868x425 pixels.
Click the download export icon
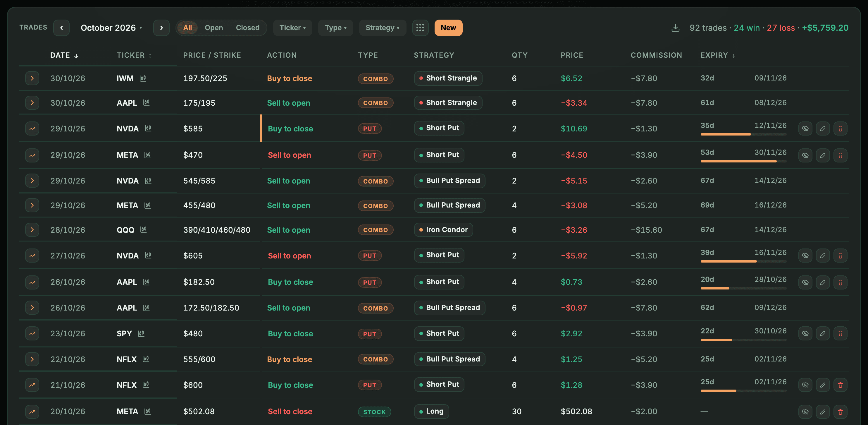(x=675, y=28)
